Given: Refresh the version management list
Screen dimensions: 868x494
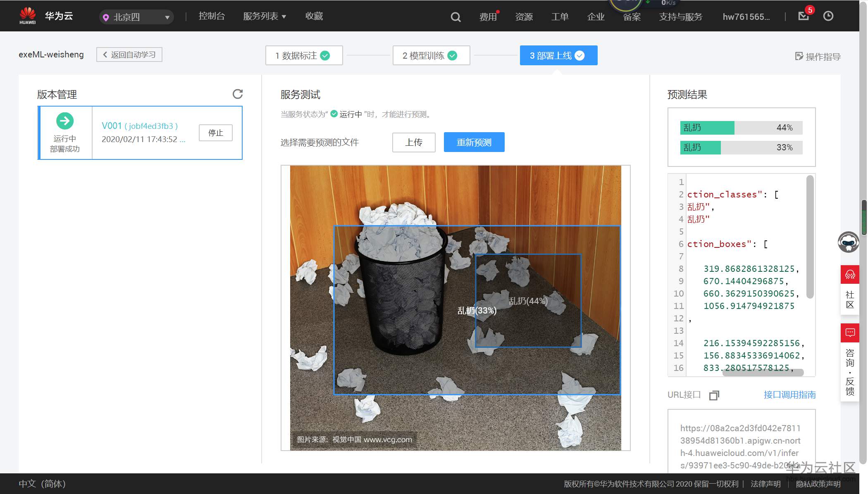Looking at the screenshot, I should [x=238, y=94].
